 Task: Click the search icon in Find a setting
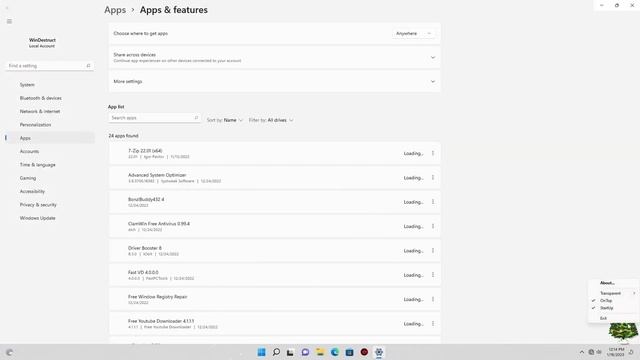tap(88, 66)
